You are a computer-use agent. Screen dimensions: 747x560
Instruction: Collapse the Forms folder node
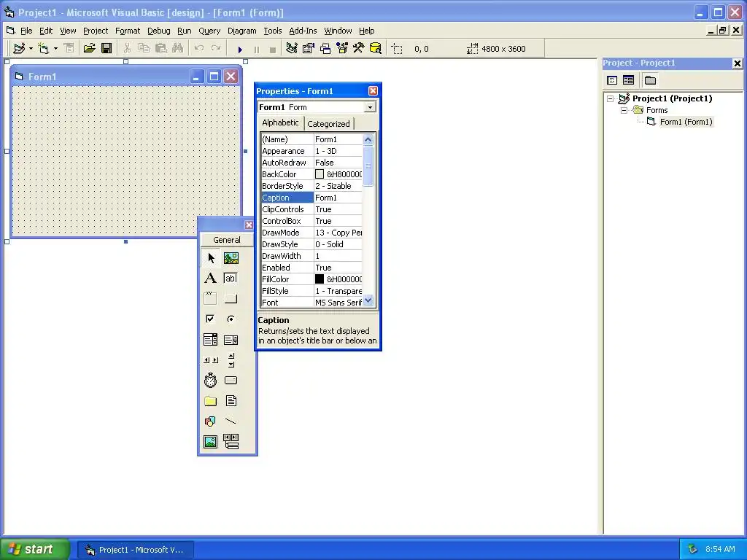pos(624,110)
